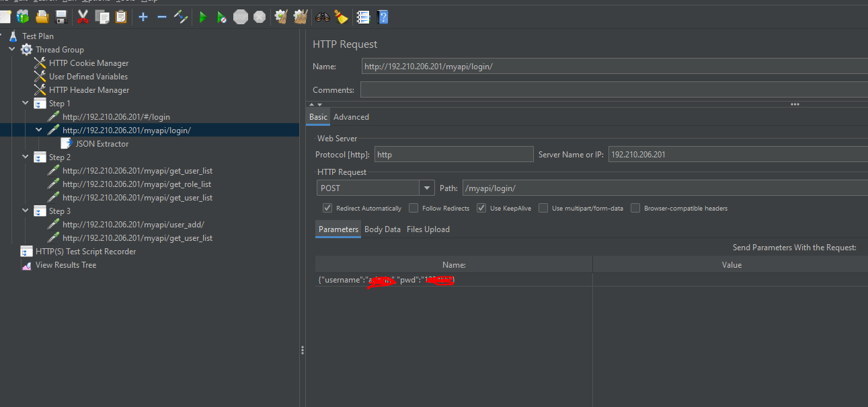This screenshot has width=868, height=407.
Task: Select get_user_list request under Step 3
Action: click(x=137, y=238)
